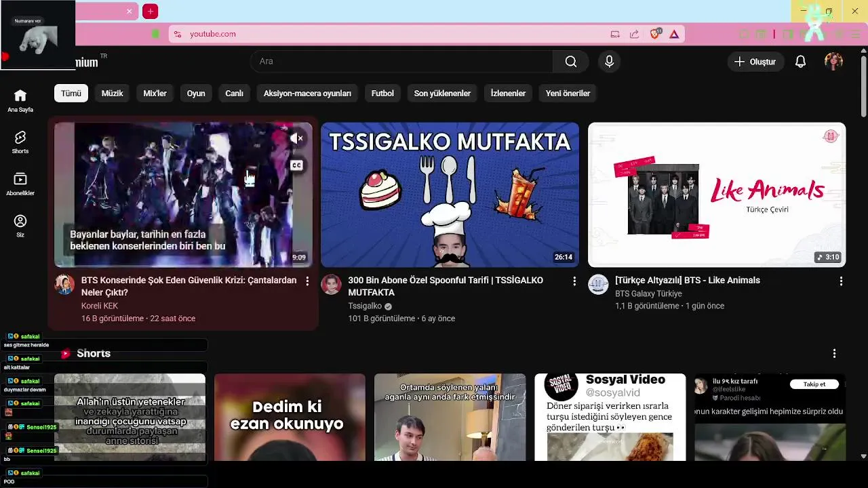Click '101 B görüntüleme · 6 ay önce' text

pyautogui.click(x=401, y=319)
